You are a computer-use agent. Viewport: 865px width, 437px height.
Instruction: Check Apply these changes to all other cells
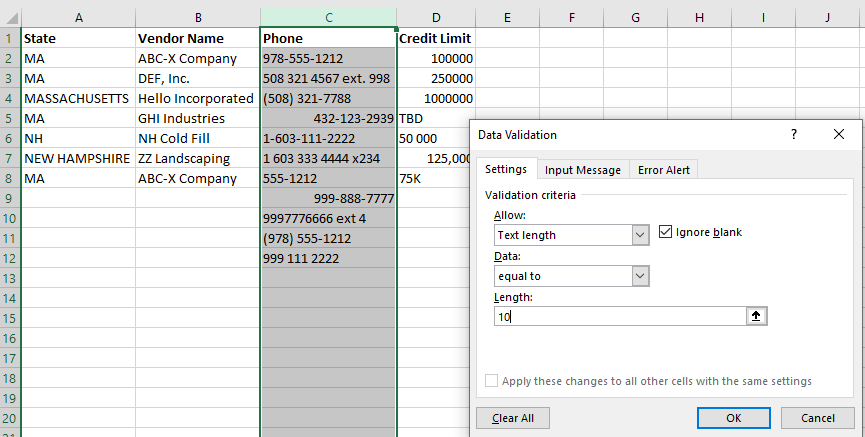[491, 381]
